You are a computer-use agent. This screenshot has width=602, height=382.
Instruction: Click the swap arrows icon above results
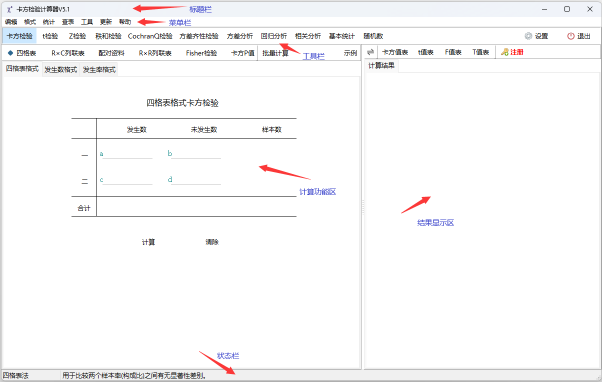(x=370, y=52)
